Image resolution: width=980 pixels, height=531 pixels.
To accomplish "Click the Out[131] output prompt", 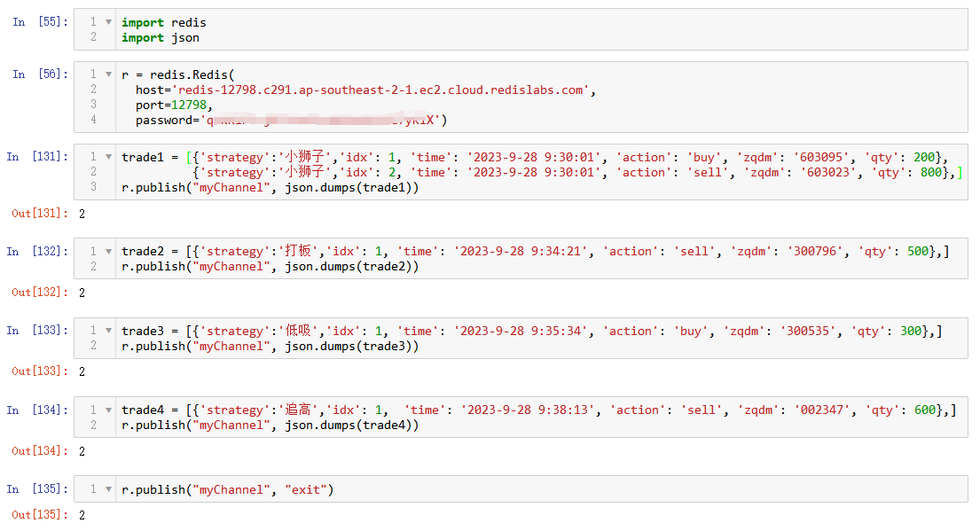I will (40, 214).
